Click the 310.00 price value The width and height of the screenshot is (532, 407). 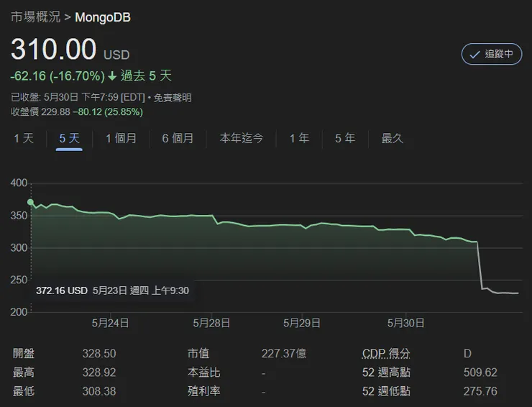[54, 49]
